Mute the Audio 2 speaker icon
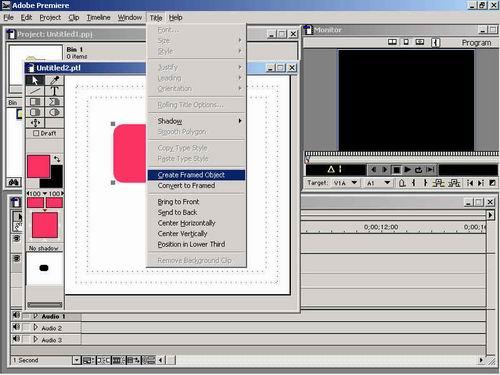This screenshot has height=375, width=500. click(16, 327)
